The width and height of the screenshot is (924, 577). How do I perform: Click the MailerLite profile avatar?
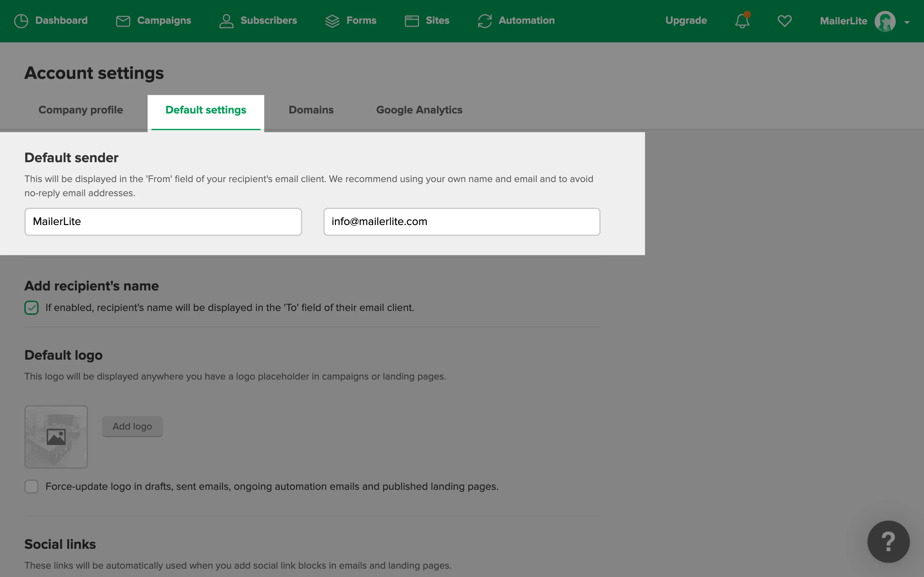coord(885,21)
